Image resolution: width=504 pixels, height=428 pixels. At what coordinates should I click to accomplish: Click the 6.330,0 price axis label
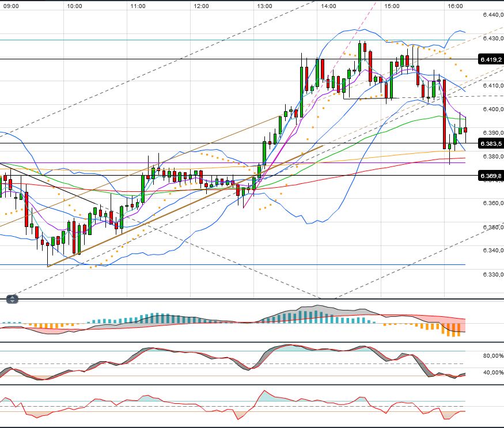coord(493,274)
